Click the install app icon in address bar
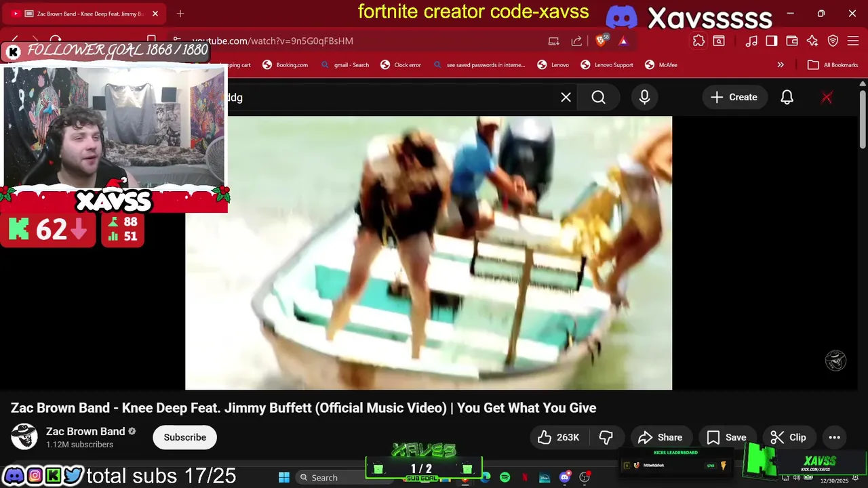 (554, 41)
